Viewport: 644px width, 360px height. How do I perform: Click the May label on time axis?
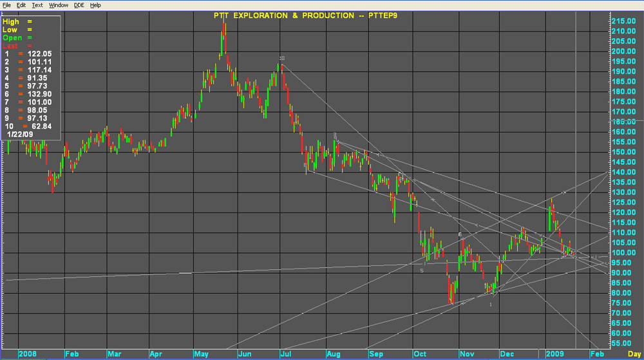201,354
